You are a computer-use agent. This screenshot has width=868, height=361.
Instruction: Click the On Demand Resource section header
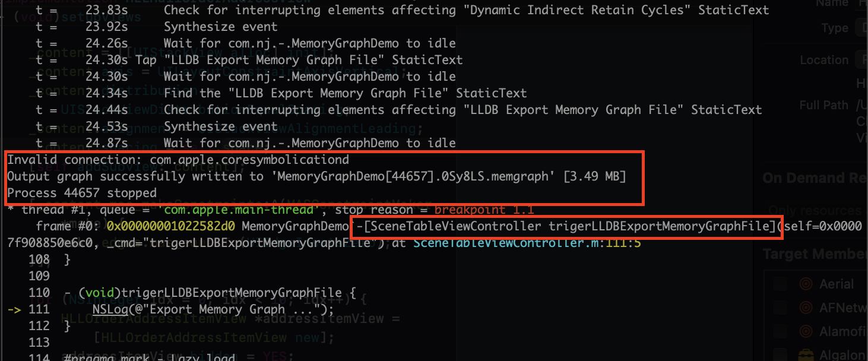tap(813, 178)
